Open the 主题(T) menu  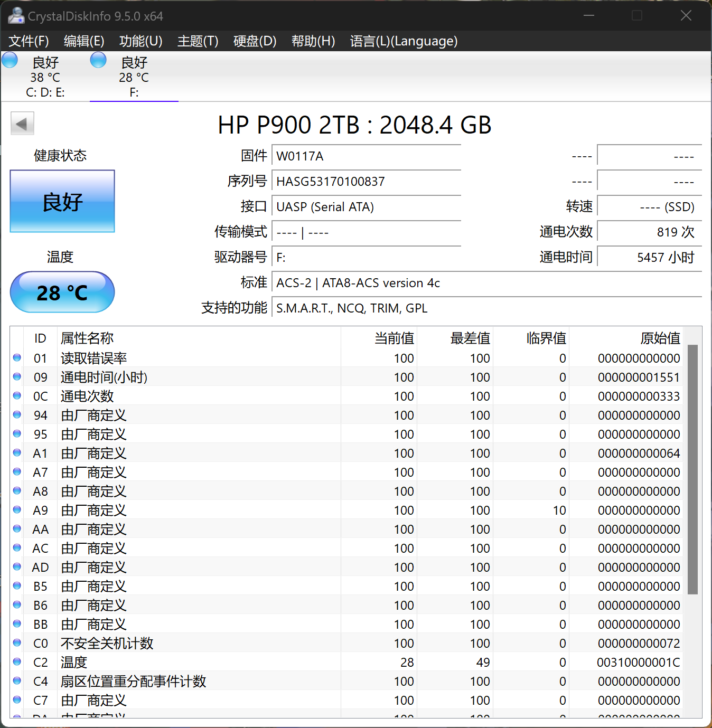(x=198, y=41)
